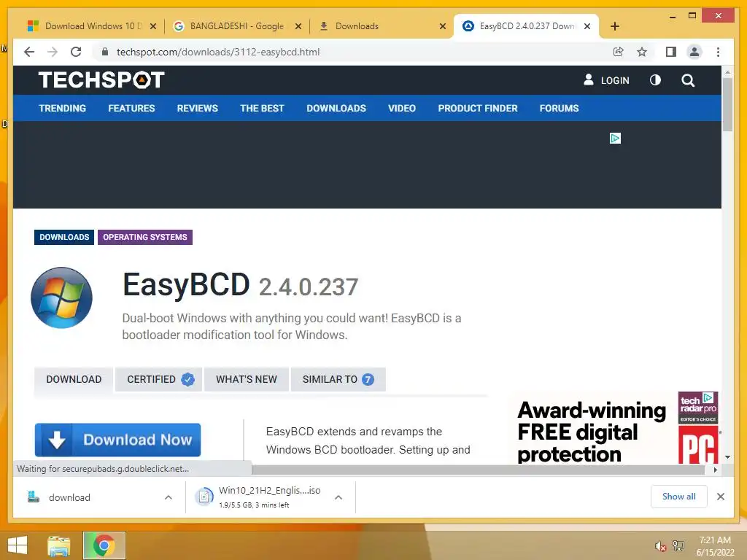Click the vertical scrollbar thumb

[727, 104]
